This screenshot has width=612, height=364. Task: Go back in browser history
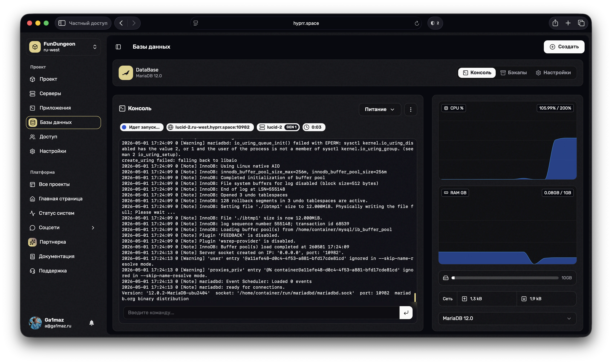click(121, 23)
